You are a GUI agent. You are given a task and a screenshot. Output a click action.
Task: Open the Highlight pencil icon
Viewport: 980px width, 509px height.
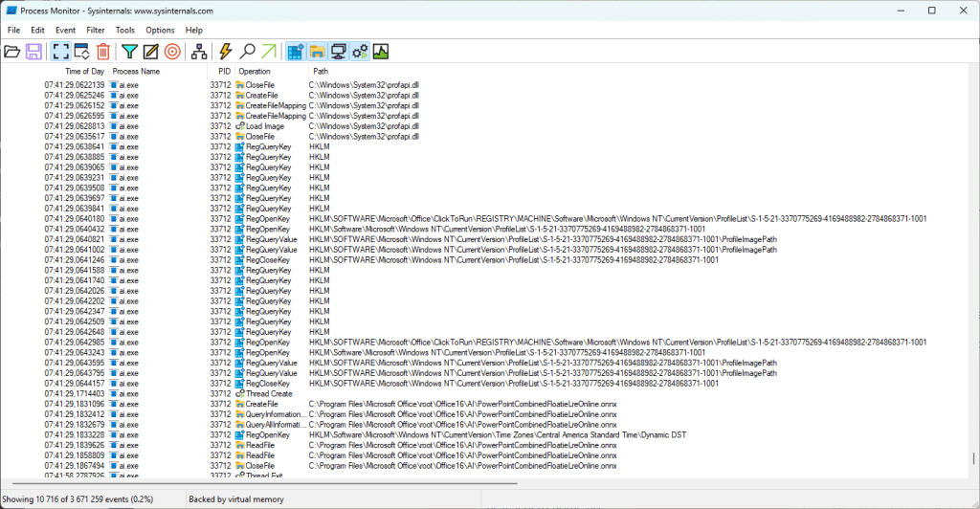151,51
